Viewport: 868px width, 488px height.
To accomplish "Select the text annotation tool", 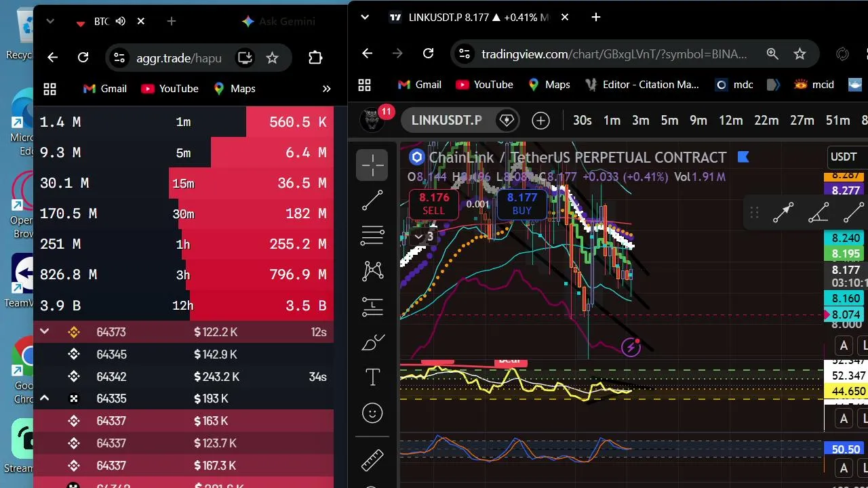I will tap(372, 378).
